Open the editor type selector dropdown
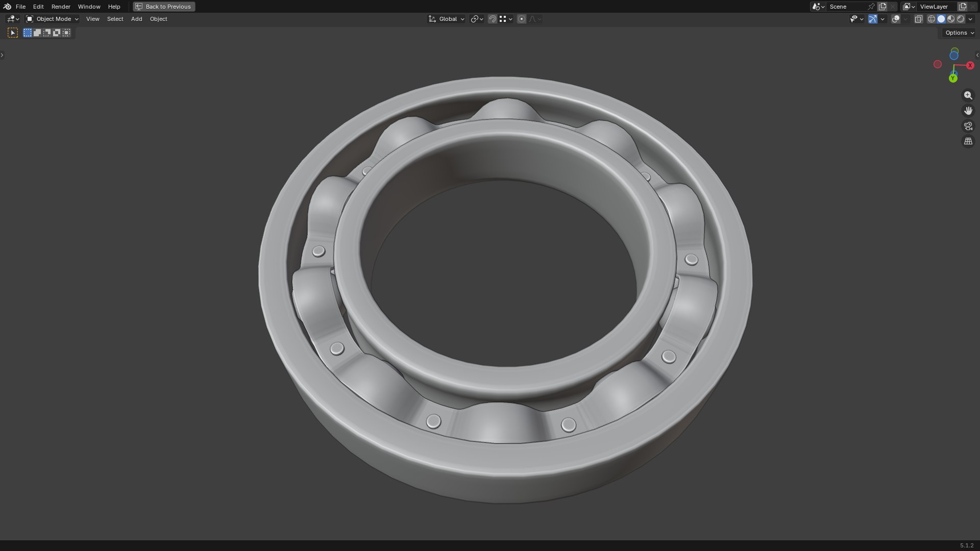 pyautogui.click(x=13, y=19)
